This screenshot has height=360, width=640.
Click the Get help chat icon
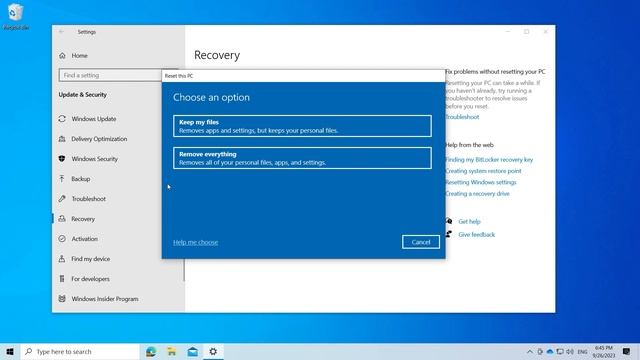tap(449, 221)
